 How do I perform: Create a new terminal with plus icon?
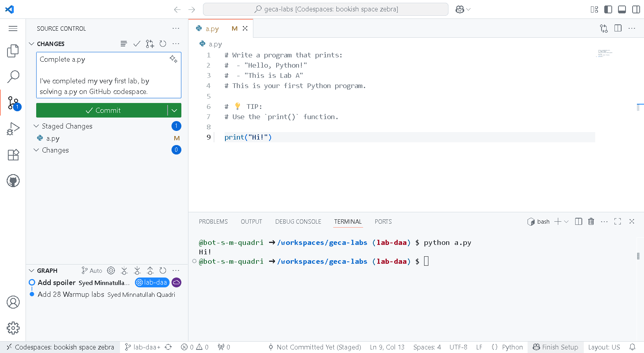[558, 222]
